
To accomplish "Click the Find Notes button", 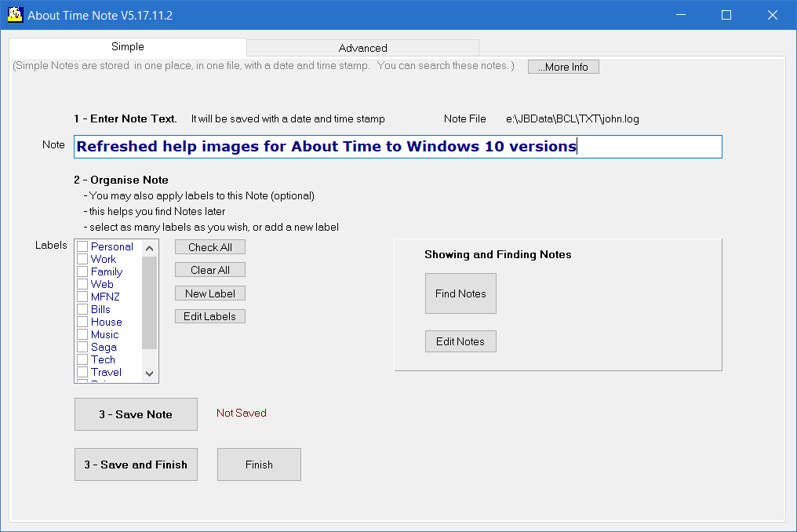I will 460,293.
